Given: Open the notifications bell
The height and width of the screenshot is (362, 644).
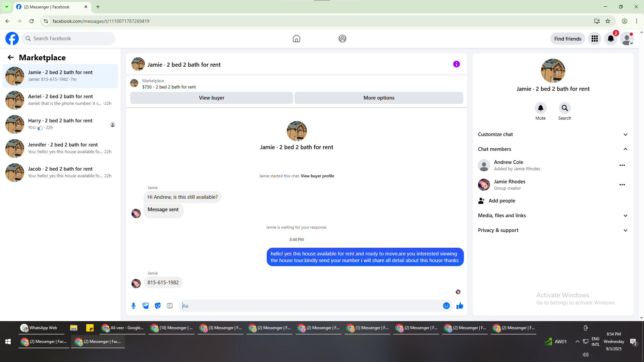Looking at the screenshot, I should coord(611,39).
